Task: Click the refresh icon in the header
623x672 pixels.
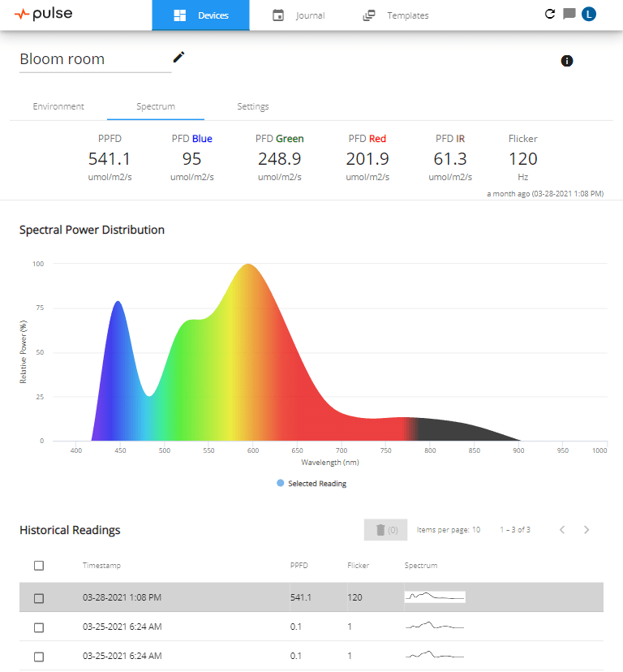Action: 550,14
